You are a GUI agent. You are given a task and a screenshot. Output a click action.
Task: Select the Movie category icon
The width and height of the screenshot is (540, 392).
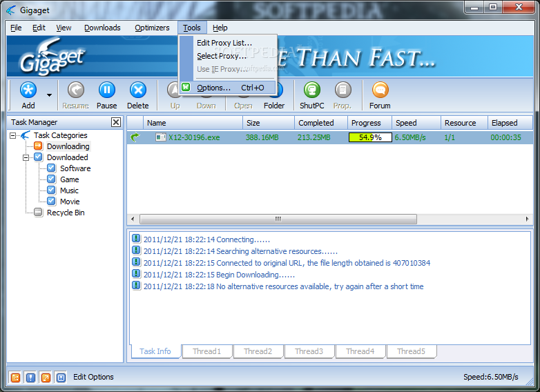[51, 201]
